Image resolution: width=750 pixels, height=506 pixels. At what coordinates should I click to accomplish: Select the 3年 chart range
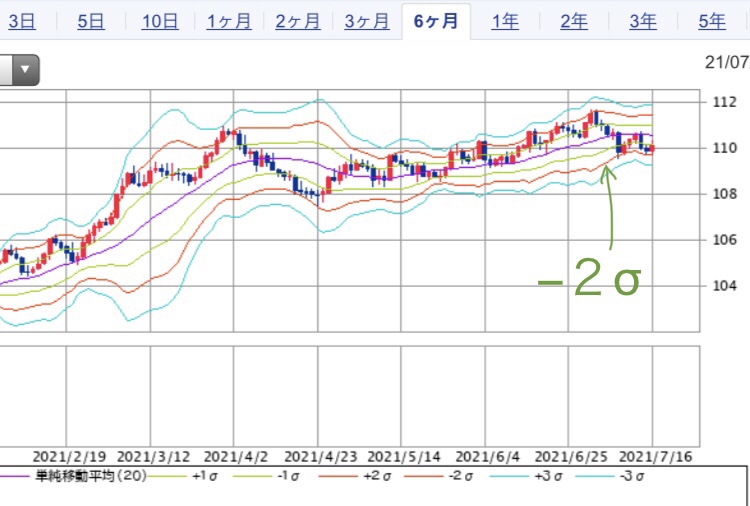[643, 22]
